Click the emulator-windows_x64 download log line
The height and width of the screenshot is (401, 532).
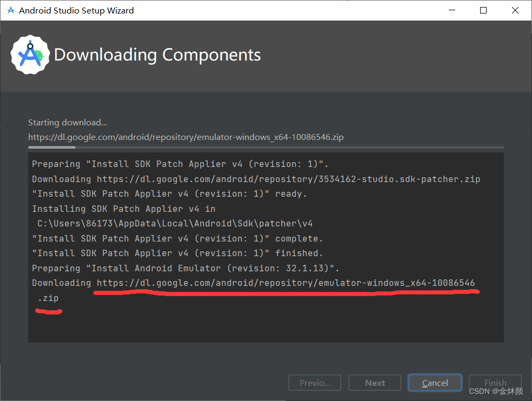tap(254, 283)
